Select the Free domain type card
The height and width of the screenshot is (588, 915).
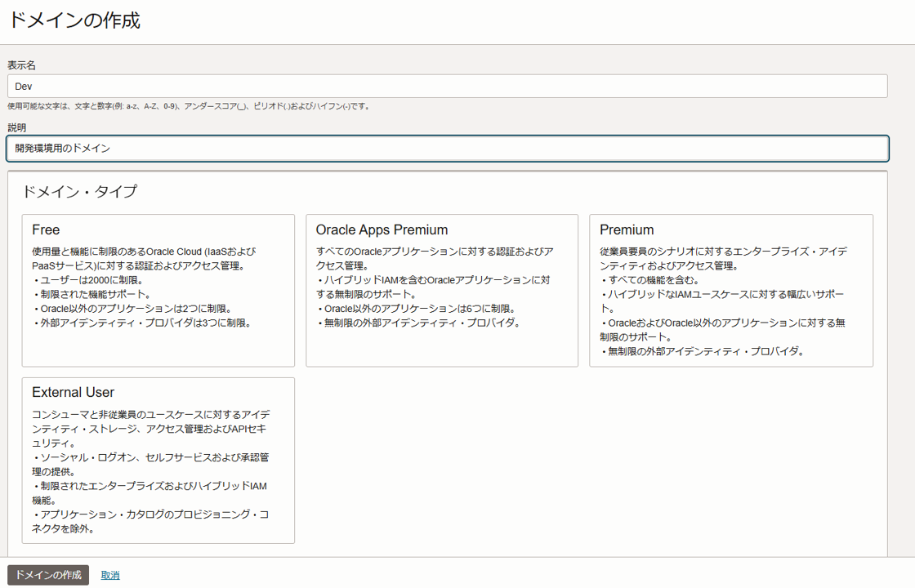[158, 291]
